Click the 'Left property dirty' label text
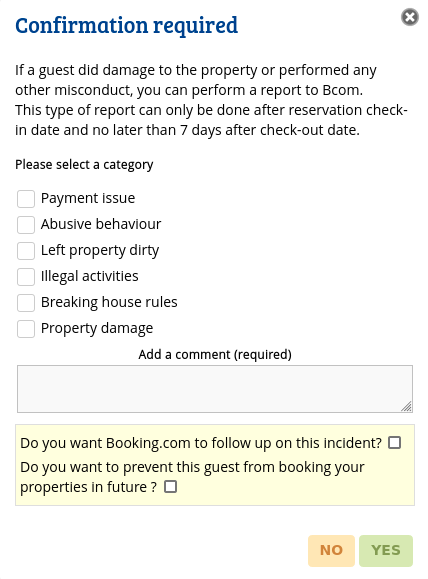This screenshot has height=579, width=428. click(100, 251)
